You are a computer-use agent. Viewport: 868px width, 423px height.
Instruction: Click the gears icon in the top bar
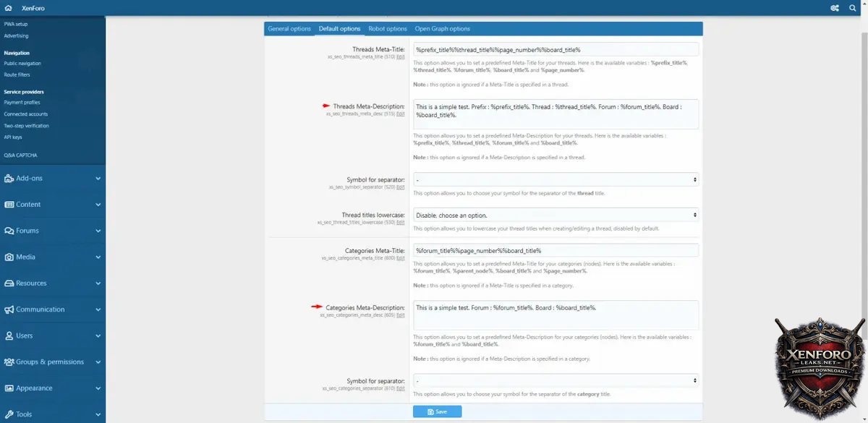tap(835, 8)
